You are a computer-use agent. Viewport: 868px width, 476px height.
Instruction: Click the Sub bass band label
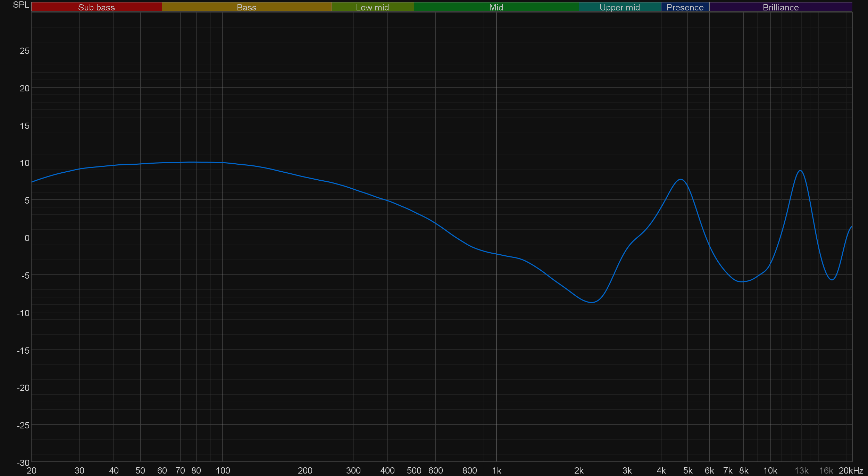[96, 7]
